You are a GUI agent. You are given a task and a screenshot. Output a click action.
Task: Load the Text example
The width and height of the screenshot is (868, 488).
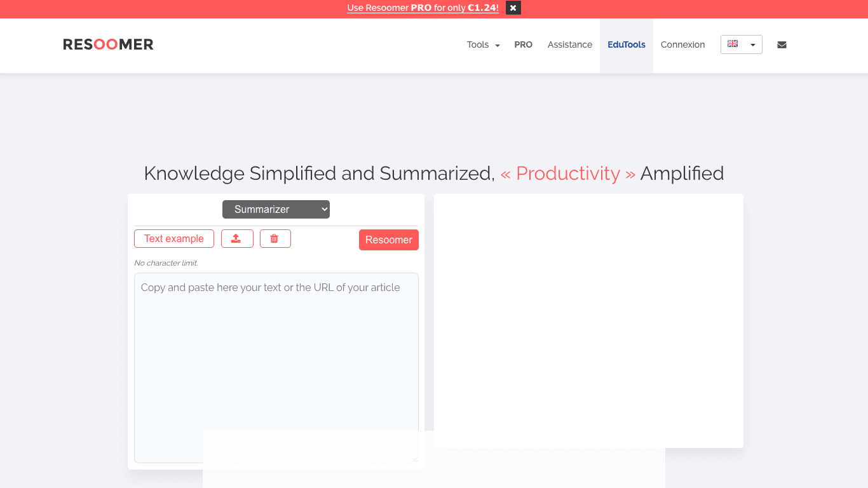point(174,239)
